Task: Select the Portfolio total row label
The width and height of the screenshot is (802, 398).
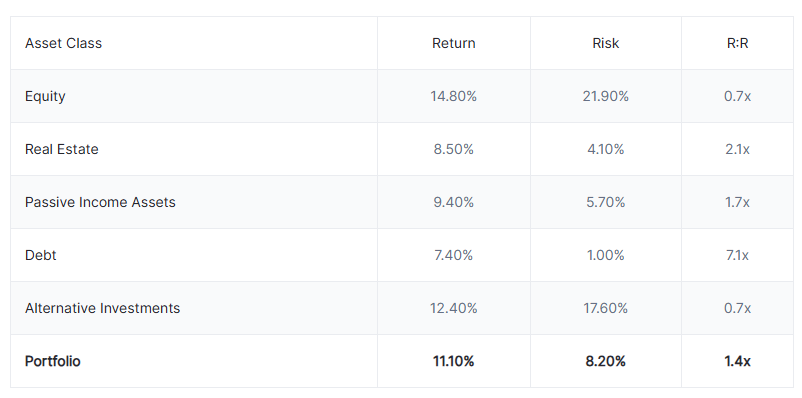Action: [53, 361]
